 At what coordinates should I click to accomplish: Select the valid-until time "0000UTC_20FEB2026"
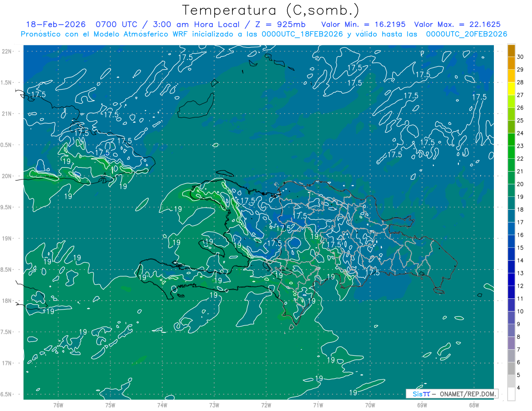(466, 34)
